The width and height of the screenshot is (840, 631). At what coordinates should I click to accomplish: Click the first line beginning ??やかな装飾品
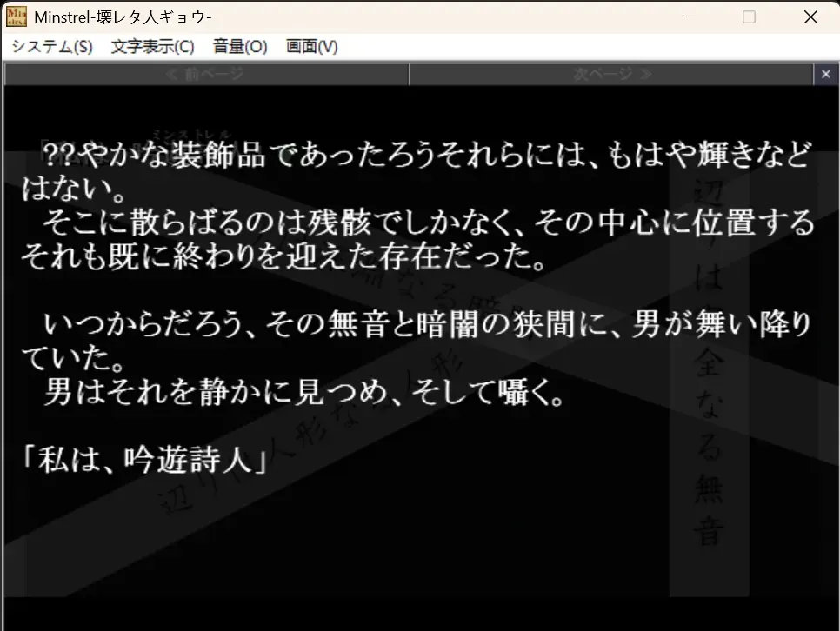coord(426,155)
